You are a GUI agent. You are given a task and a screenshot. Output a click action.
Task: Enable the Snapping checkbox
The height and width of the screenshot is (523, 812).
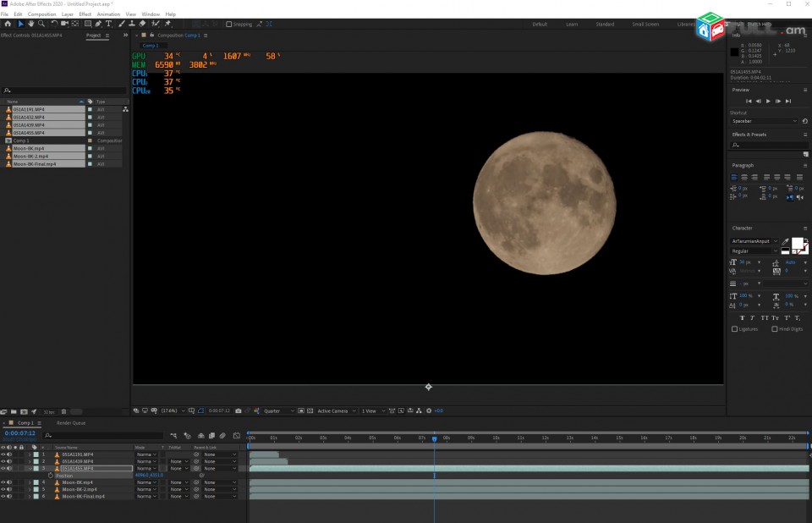[229, 24]
